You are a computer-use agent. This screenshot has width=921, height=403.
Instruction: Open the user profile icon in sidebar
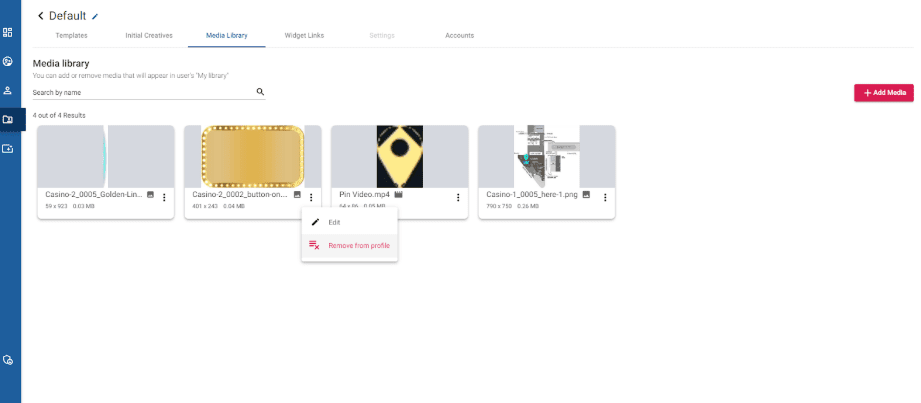[8, 90]
